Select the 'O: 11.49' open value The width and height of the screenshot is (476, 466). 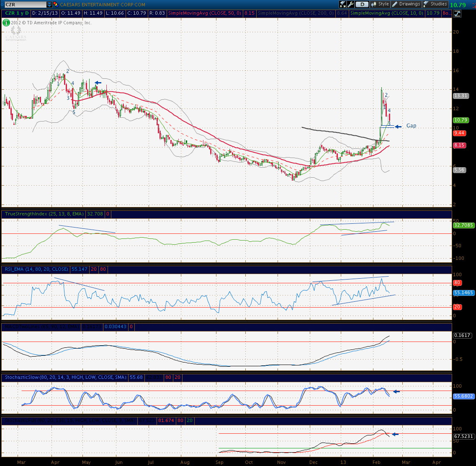click(71, 13)
